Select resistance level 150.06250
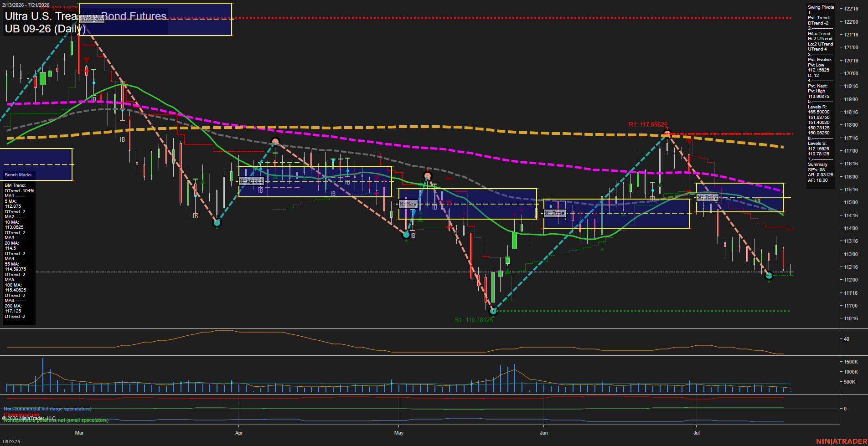This screenshot has height=446, width=868. click(819, 133)
